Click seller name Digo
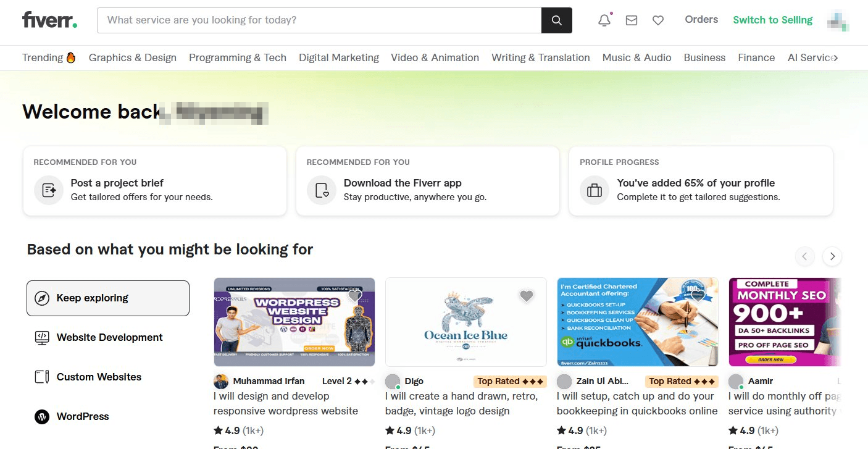Screen dimensions: 868x449 pos(414,381)
